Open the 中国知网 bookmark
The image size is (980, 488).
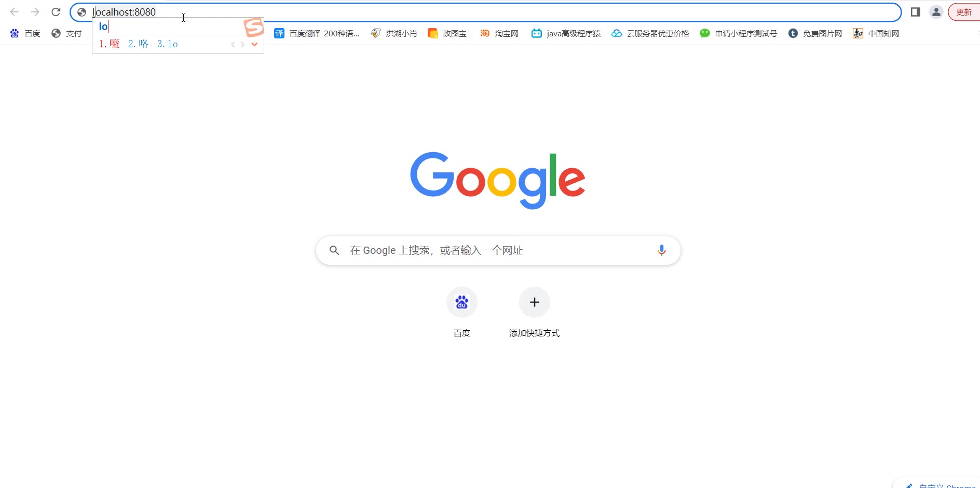[876, 33]
